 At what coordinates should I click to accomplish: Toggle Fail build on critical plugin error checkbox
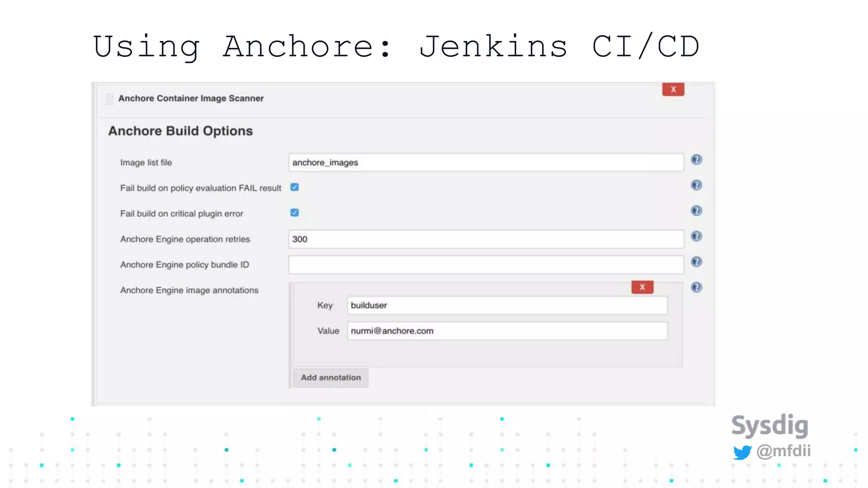point(295,213)
